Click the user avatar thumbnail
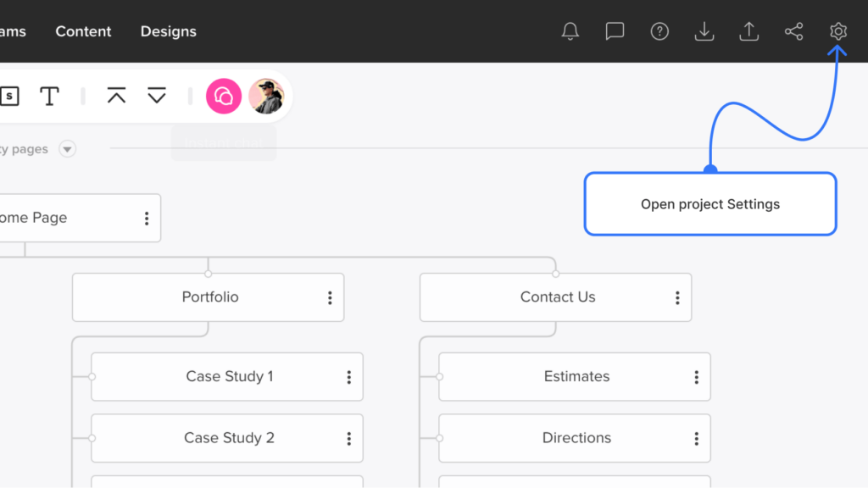 [267, 96]
